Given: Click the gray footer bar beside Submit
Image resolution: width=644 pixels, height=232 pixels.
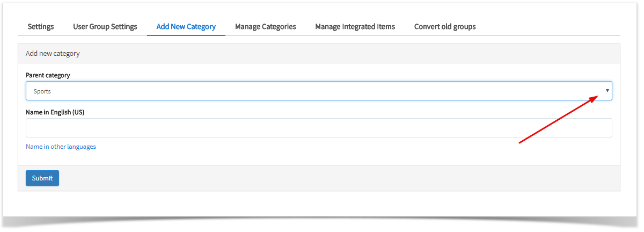Looking at the screenshot, I should (339, 178).
